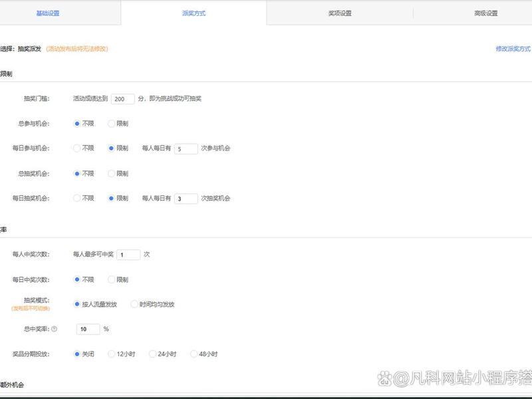Viewport: 532px width, 399px height.
Task: Select 限制 for 总参与机会
Action: (x=111, y=124)
